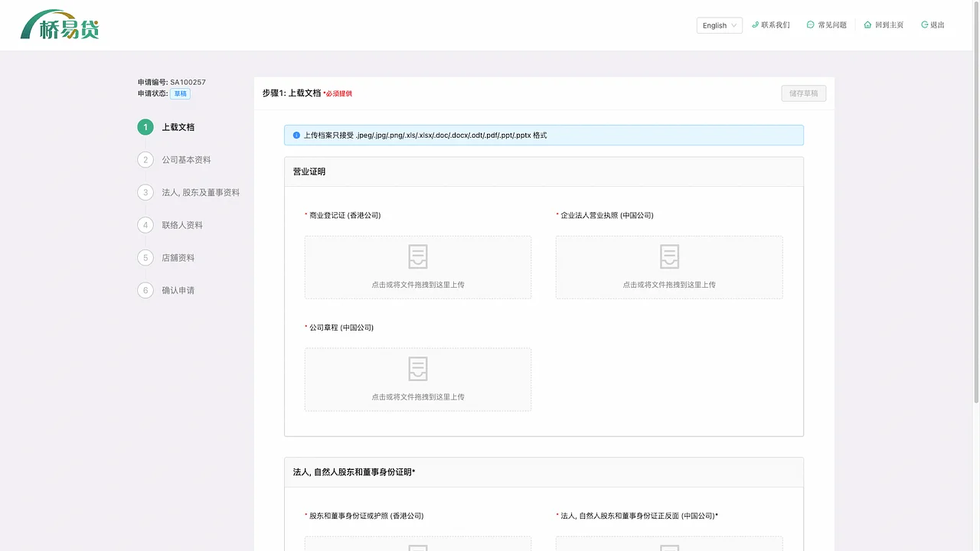Open the English language dropdown
Viewport: 980px width, 551px height.
(718, 24)
